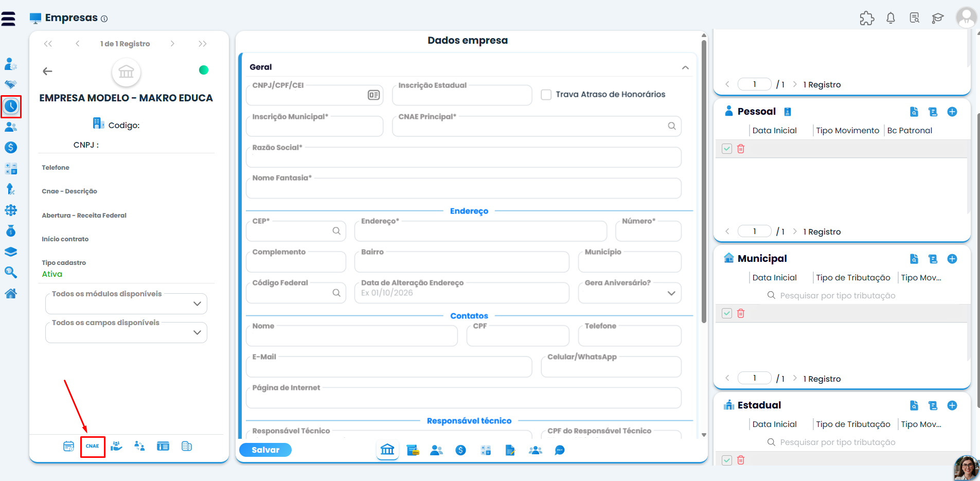980x481 pixels.
Task: Open Todos os campos disponíveis dropdown
Action: (x=126, y=332)
